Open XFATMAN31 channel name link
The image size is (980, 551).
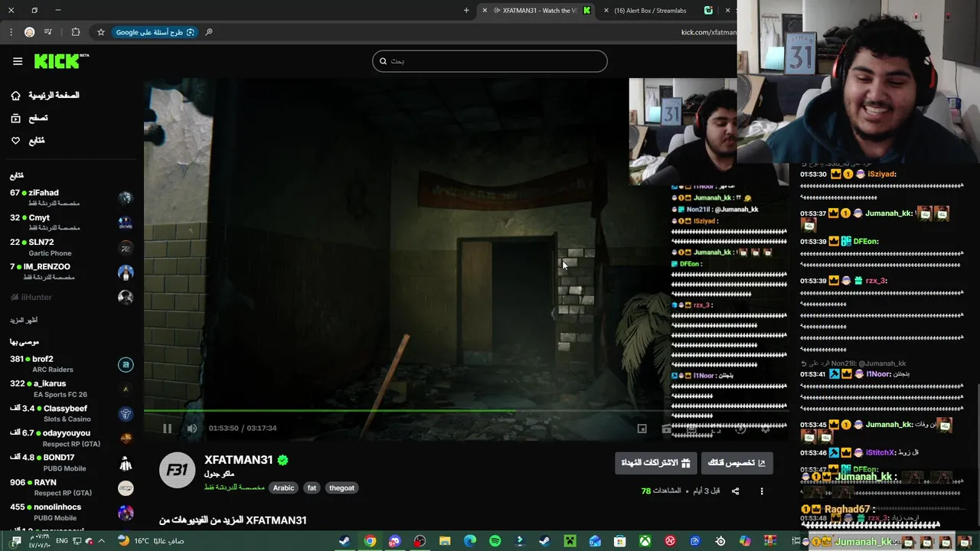(239, 460)
